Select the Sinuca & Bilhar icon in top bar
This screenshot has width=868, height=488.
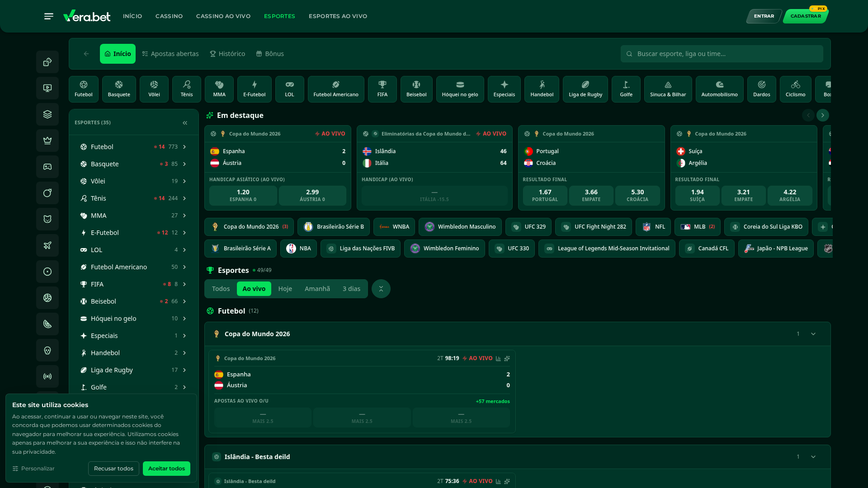[668, 89]
